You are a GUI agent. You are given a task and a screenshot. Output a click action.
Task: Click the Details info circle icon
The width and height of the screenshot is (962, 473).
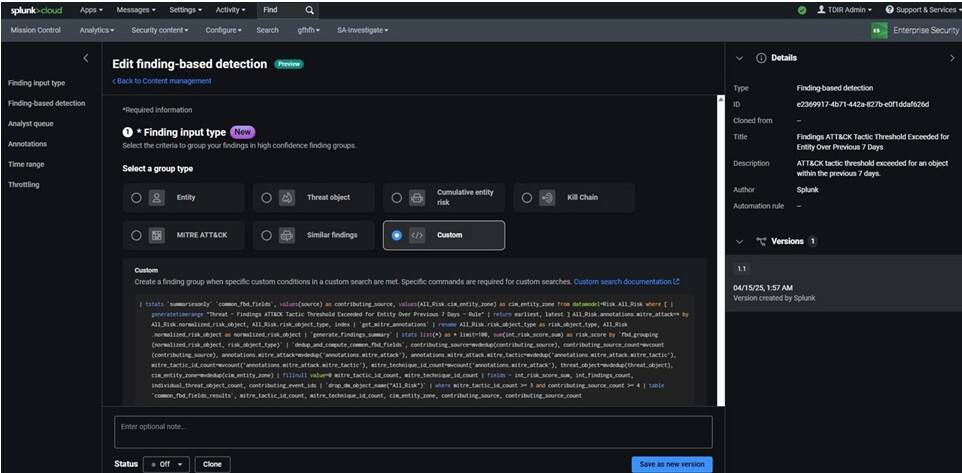click(761, 58)
